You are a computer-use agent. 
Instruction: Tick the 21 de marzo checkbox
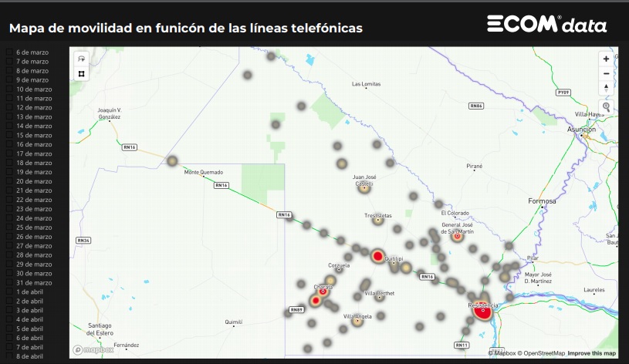pos(9,190)
